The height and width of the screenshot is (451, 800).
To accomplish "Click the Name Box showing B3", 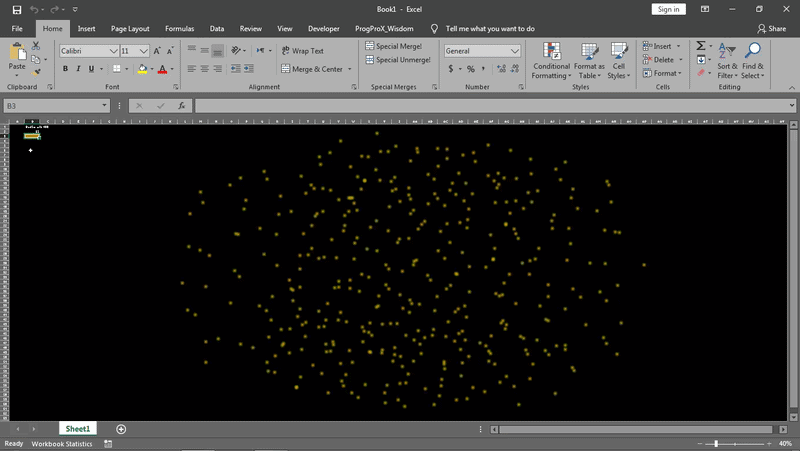I will 56,106.
